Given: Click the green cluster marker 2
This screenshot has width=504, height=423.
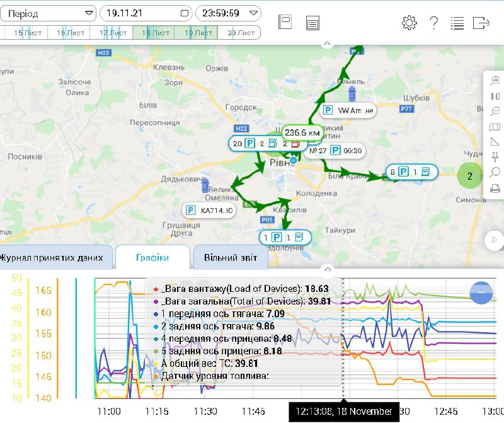Looking at the screenshot, I should [x=469, y=176].
